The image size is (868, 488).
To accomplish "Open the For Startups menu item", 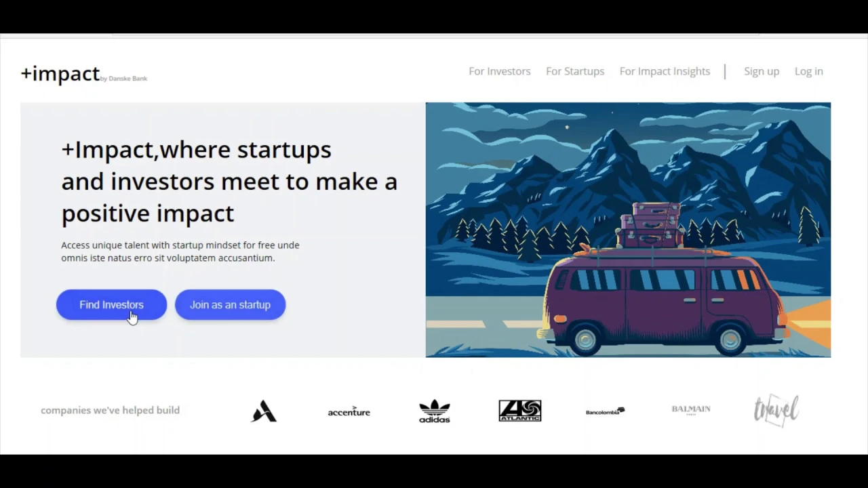I will [x=575, y=71].
